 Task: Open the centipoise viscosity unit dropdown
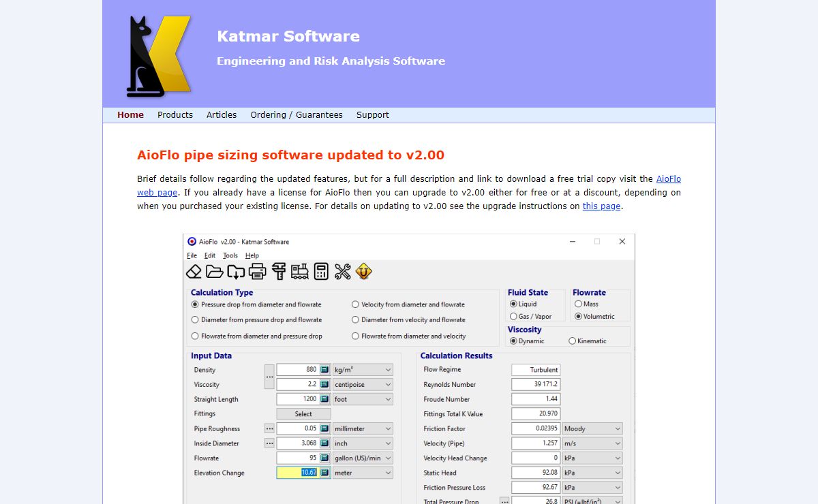tap(363, 384)
